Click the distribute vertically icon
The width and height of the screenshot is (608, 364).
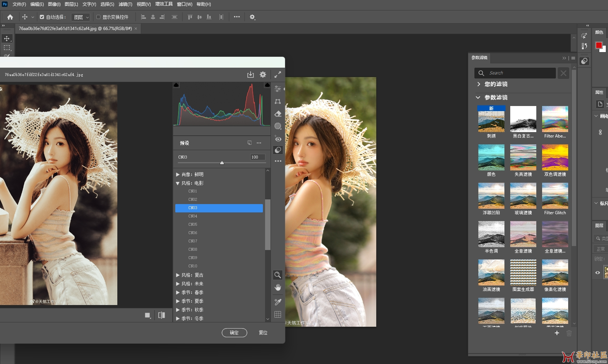(x=175, y=17)
